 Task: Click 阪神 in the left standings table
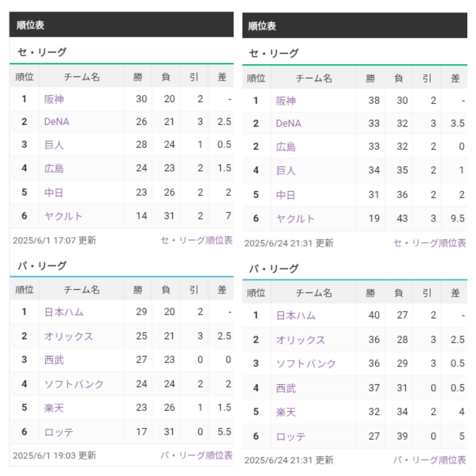pyautogui.click(x=54, y=99)
